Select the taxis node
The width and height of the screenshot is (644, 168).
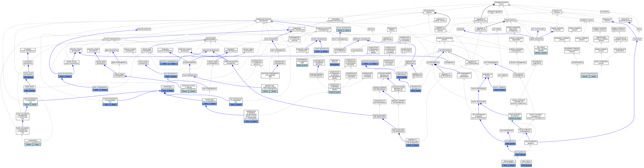[x=639, y=29]
